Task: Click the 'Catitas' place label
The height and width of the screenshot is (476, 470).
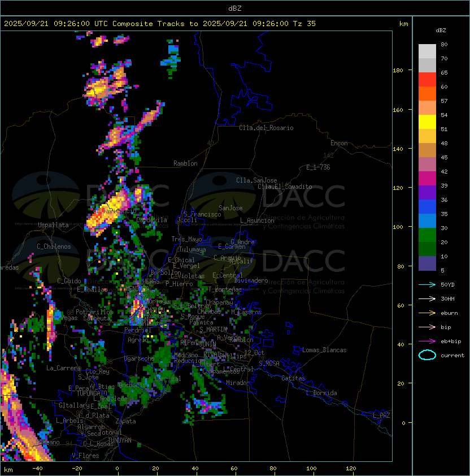Action: (x=293, y=378)
